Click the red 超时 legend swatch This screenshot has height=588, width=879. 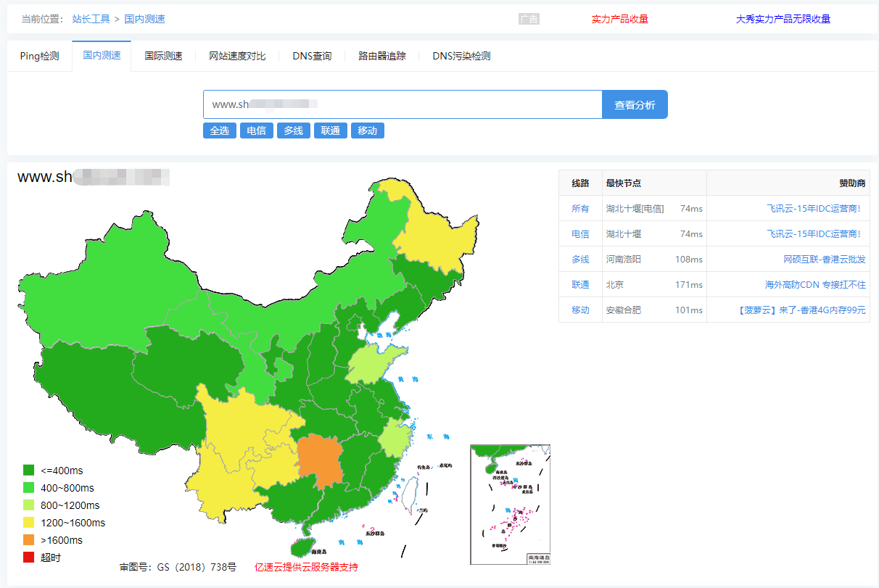(x=29, y=558)
